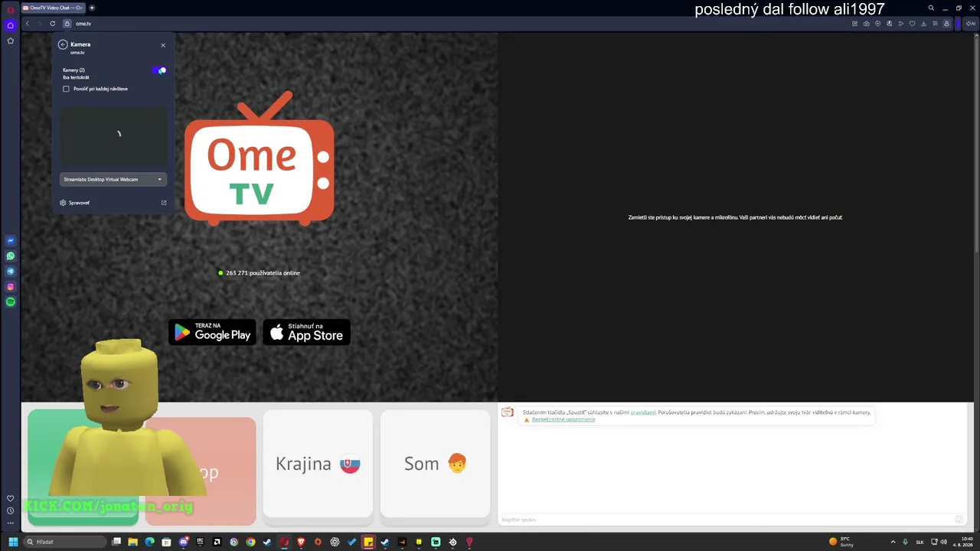Open emoji picker in chat box
This screenshot has width=980, height=551.
pyautogui.click(x=959, y=519)
